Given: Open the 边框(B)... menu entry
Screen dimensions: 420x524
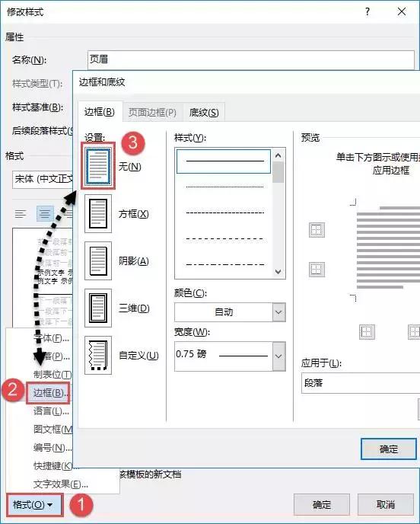Looking at the screenshot, I should (49, 393).
